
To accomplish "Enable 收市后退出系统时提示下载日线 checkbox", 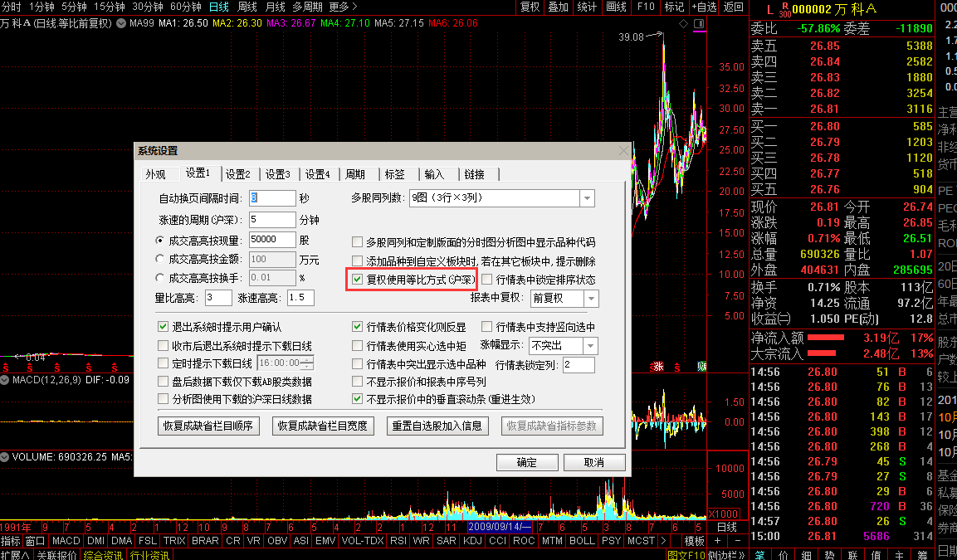I will [x=164, y=345].
